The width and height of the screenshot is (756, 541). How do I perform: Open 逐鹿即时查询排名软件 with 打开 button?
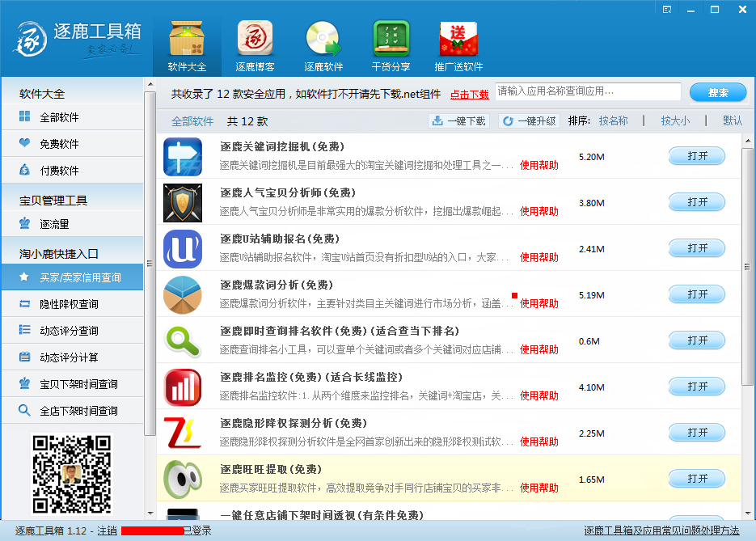(x=697, y=340)
